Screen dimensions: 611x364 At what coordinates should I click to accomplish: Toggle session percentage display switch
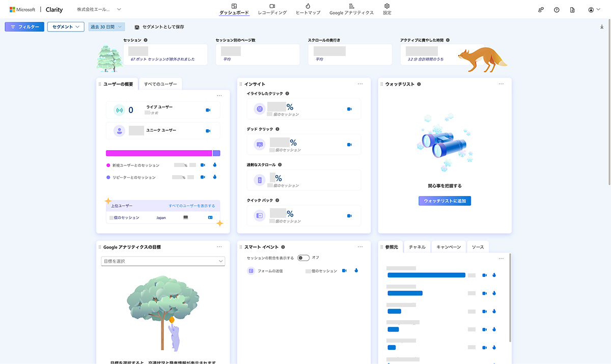[303, 258]
